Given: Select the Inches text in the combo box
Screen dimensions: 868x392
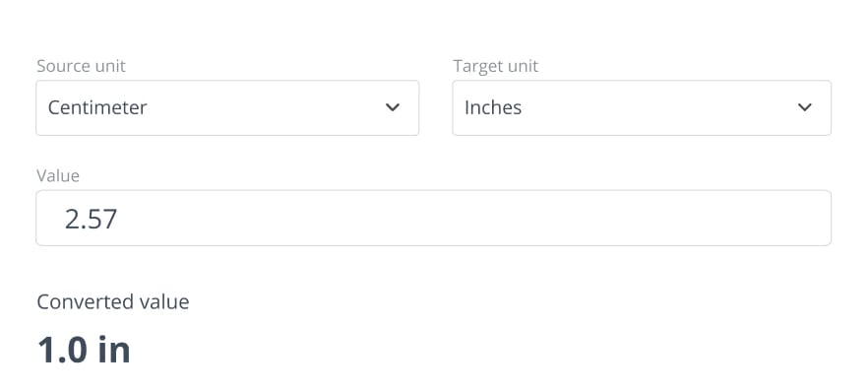Looking at the screenshot, I should tap(493, 107).
